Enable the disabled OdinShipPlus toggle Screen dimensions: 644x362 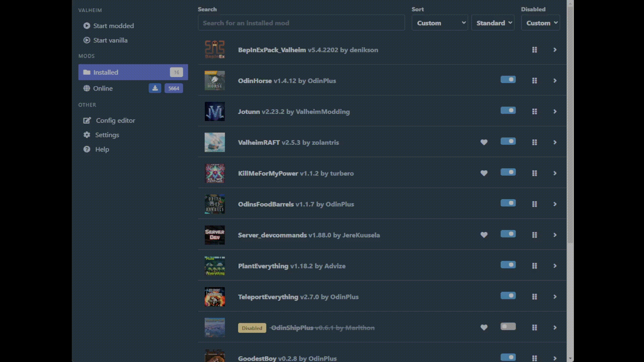(x=508, y=326)
